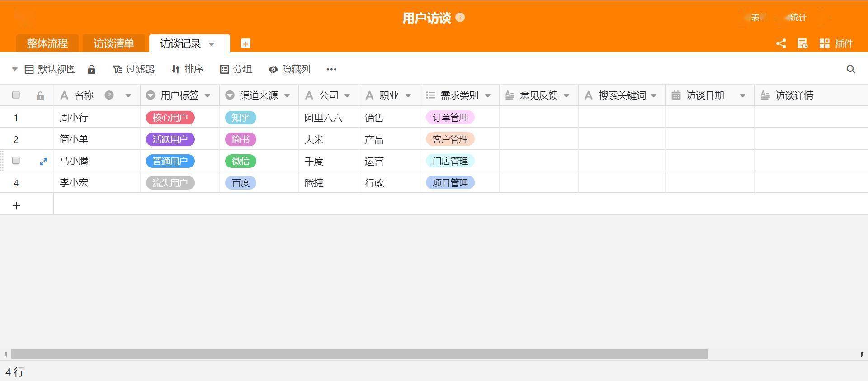Open the three-dot more options menu
The height and width of the screenshot is (381, 868).
(331, 69)
